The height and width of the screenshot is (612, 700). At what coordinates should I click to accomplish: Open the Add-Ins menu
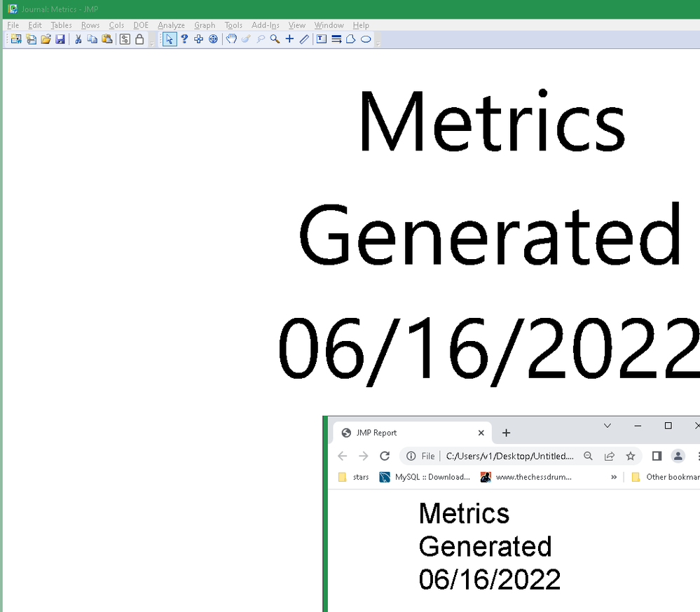265,25
